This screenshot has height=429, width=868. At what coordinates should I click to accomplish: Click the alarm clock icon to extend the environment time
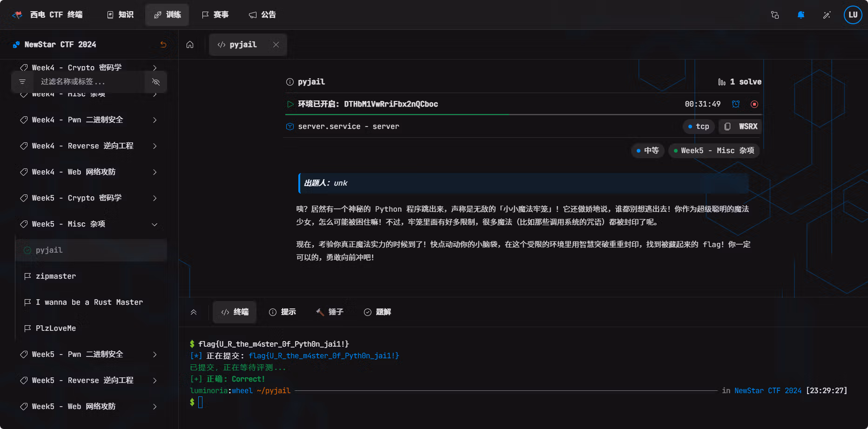(736, 104)
